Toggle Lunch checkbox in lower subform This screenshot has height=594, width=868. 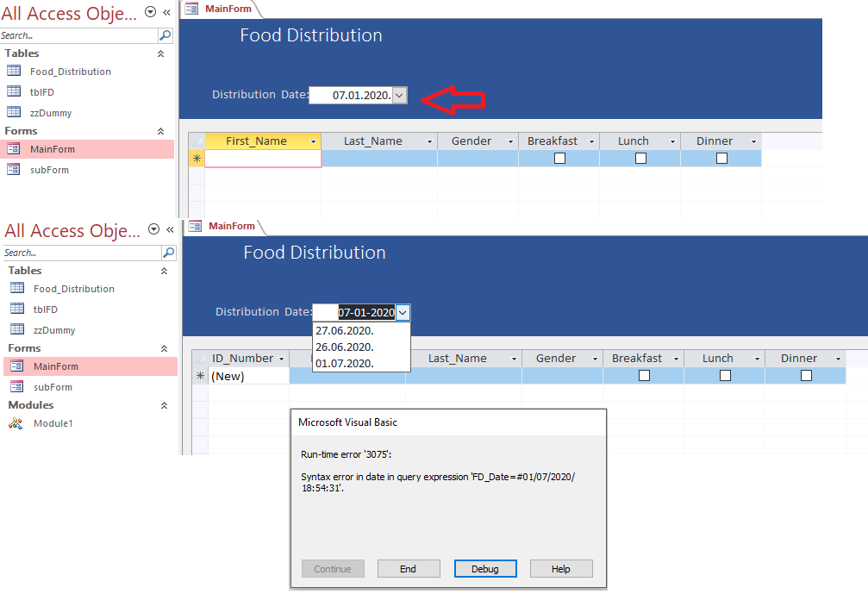(x=725, y=375)
